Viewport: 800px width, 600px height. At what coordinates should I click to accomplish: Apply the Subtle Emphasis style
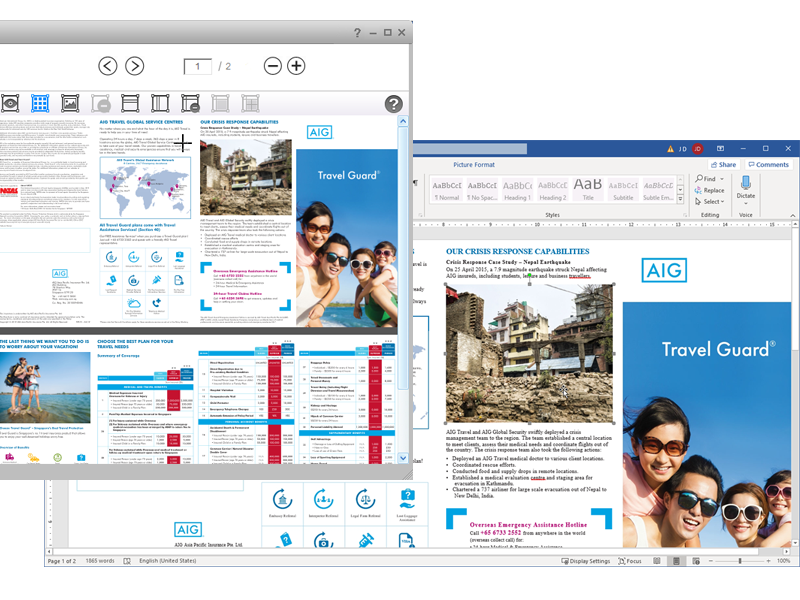658,190
